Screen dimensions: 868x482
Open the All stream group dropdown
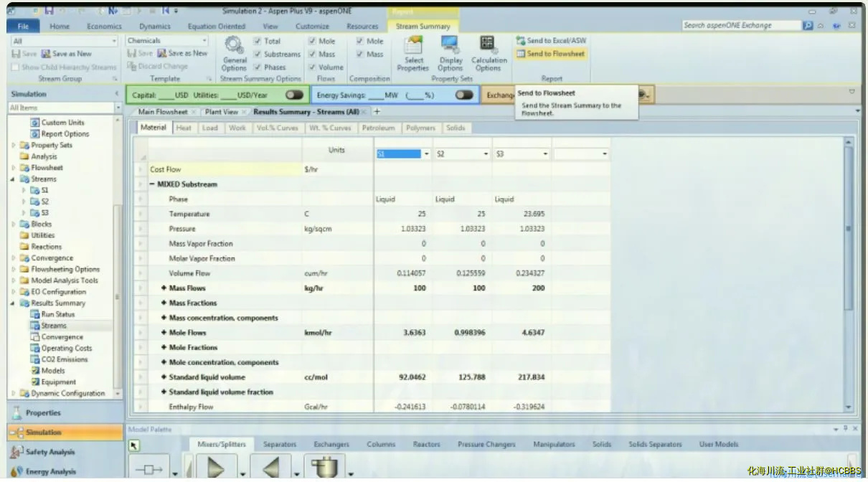114,42
